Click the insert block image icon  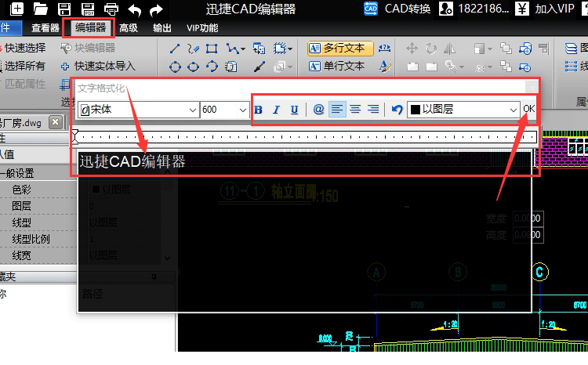click(259, 49)
